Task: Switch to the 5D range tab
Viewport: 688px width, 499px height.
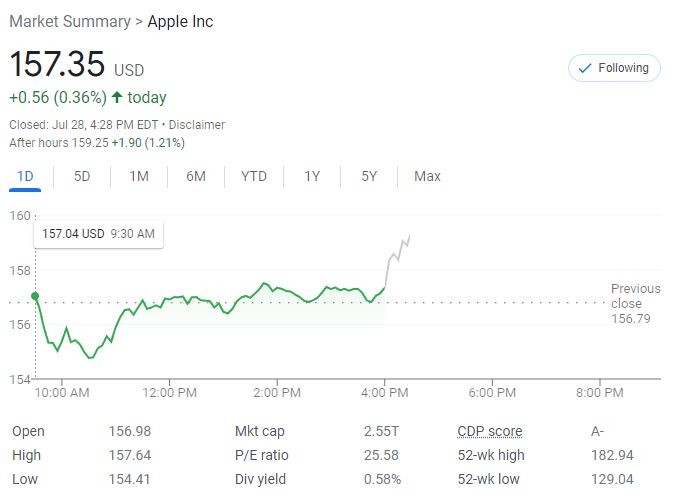Action: tap(82, 176)
